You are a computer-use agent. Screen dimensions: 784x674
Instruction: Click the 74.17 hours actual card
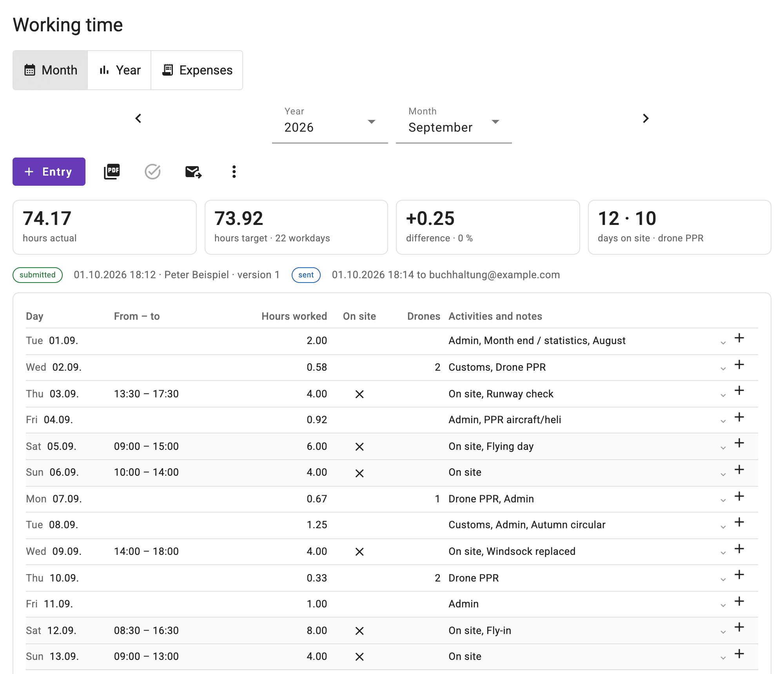pos(105,227)
